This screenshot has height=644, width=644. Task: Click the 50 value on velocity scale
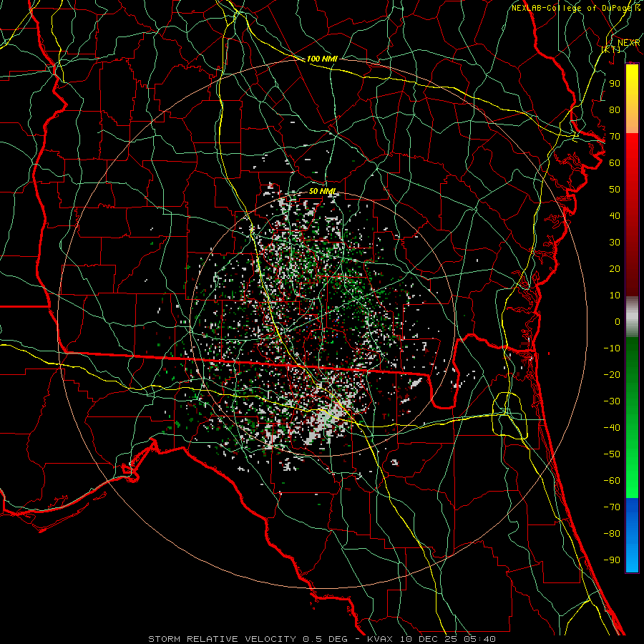coord(615,190)
